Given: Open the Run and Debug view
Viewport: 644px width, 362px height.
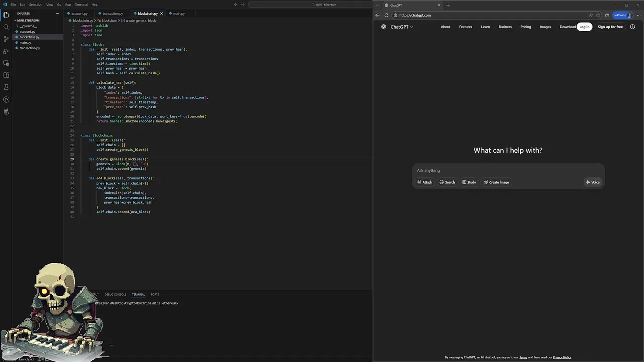Looking at the screenshot, I should pyautogui.click(x=6, y=51).
